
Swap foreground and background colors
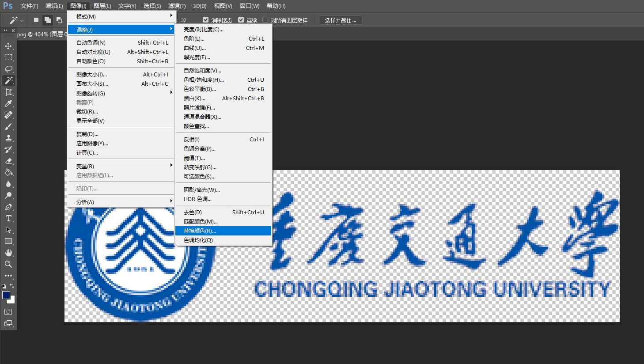pos(12,286)
